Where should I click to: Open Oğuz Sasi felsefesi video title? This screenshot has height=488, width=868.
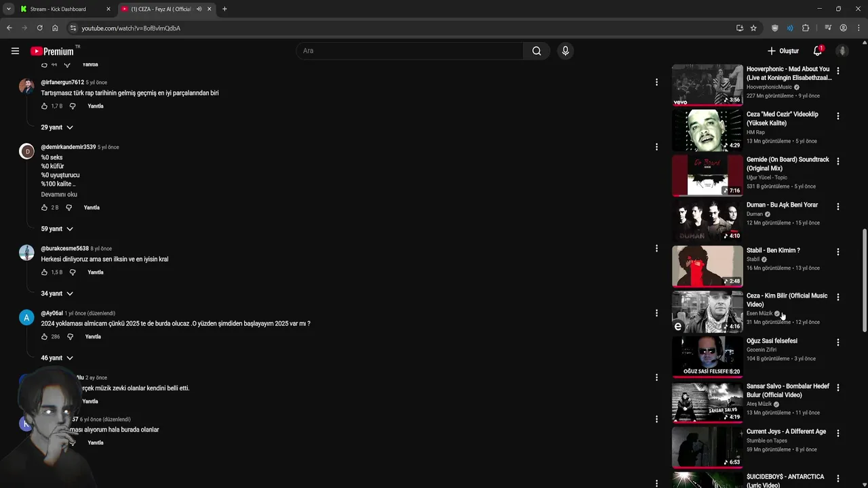point(772,341)
